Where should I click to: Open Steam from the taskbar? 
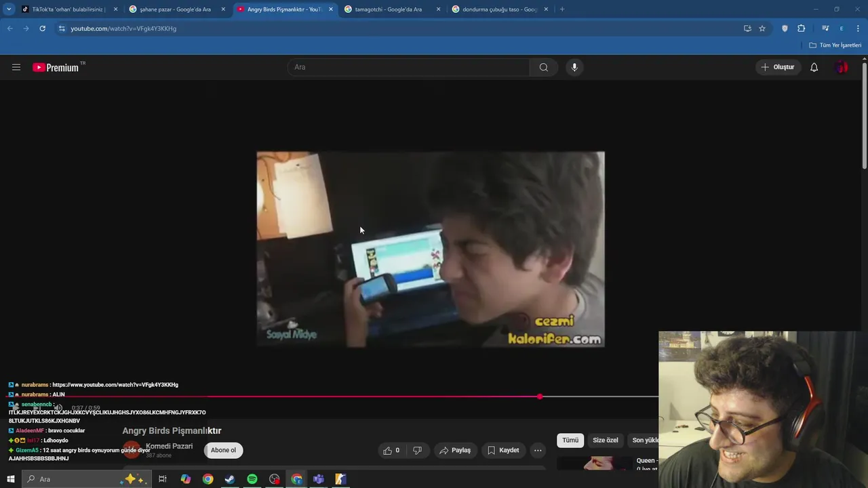click(x=230, y=479)
